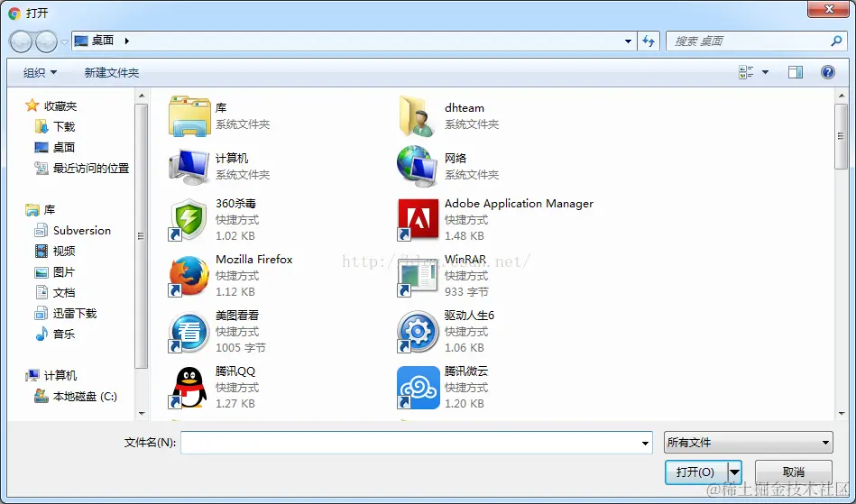Select the Mozilla Firefox shortcut icon
856x504 pixels.
[x=189, y=276]
